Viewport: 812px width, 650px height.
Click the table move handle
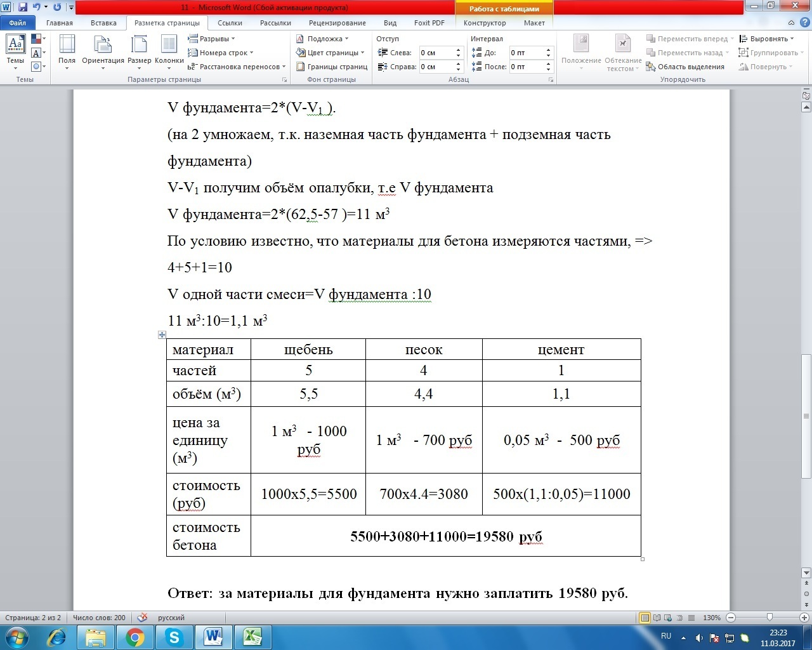(162, 335)
